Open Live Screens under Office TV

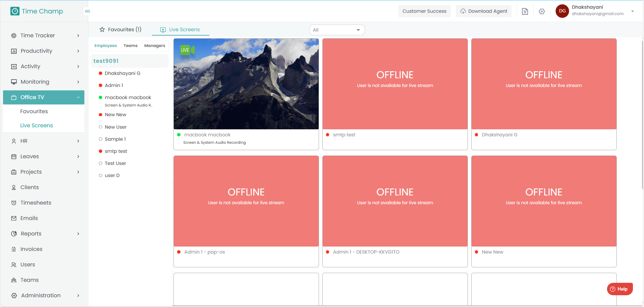pyautogui.click(x=37, y=126)
